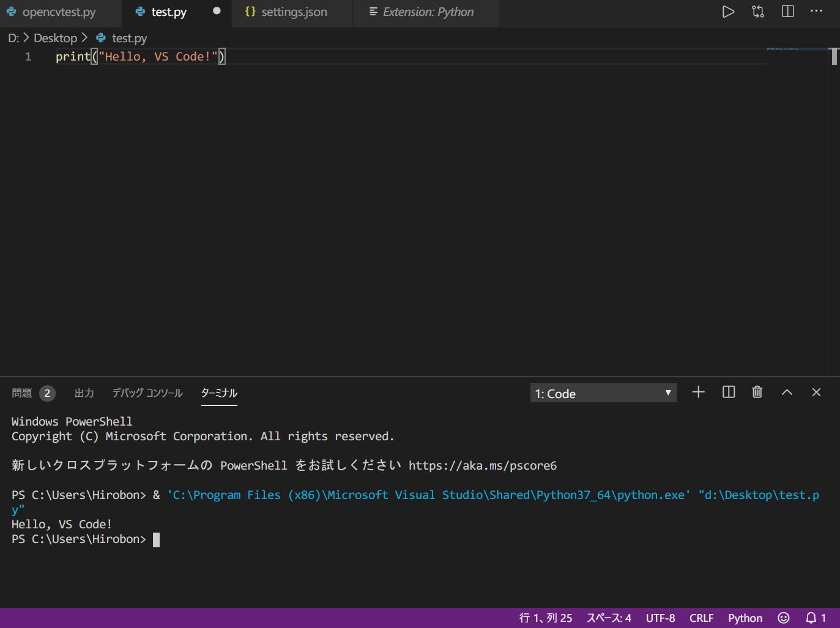Select the ターミナル panel tab

click(x=219, y=393)
